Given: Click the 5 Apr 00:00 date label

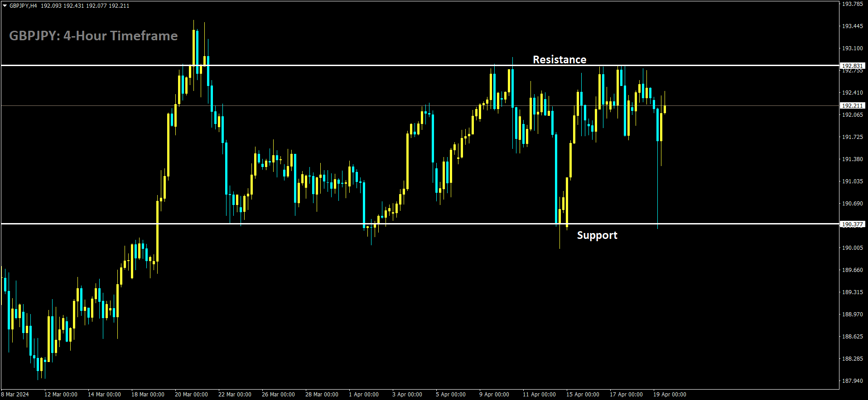Looking at the screenshot, I should tap(451, 395).
